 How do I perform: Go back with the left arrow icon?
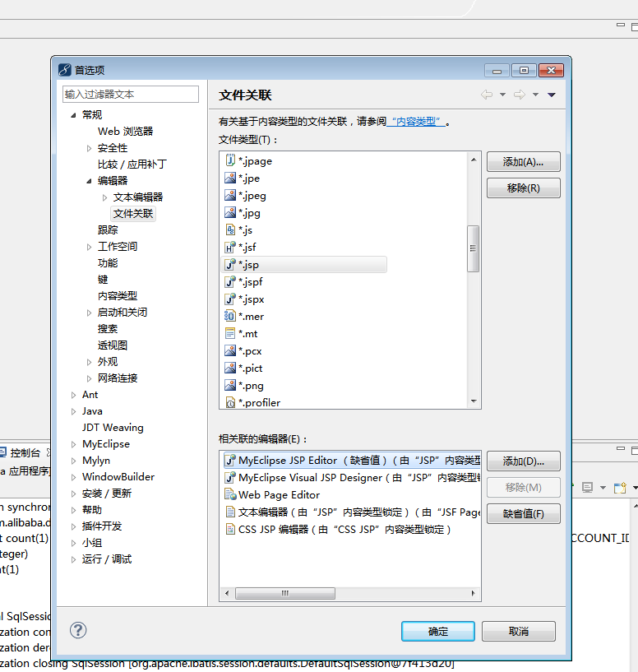point(487,95)
